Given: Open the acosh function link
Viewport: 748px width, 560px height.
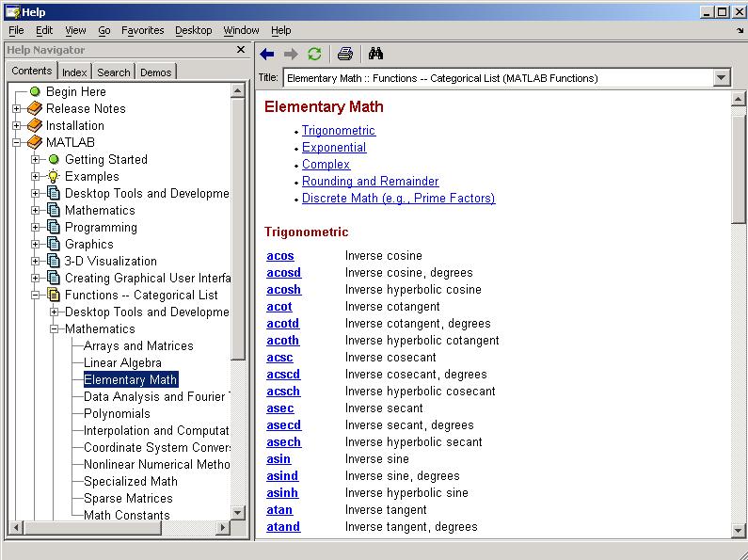Looking at the screenshot, I should [x=284, y=290].
